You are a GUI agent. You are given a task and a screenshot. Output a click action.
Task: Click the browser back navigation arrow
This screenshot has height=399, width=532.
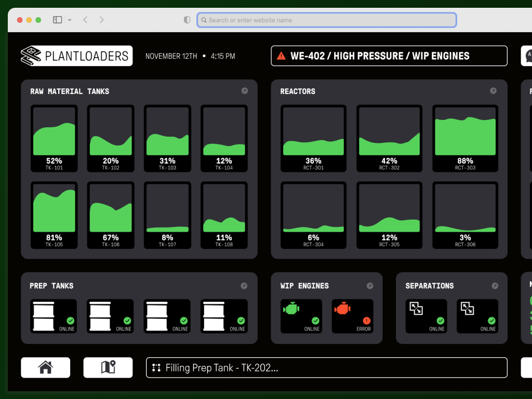[85, 20]
